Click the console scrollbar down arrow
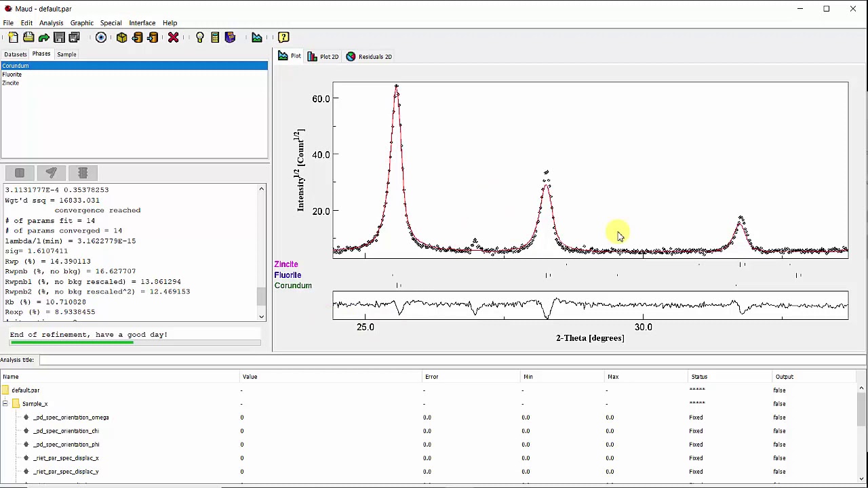868x488 pixels. (262, 317)
